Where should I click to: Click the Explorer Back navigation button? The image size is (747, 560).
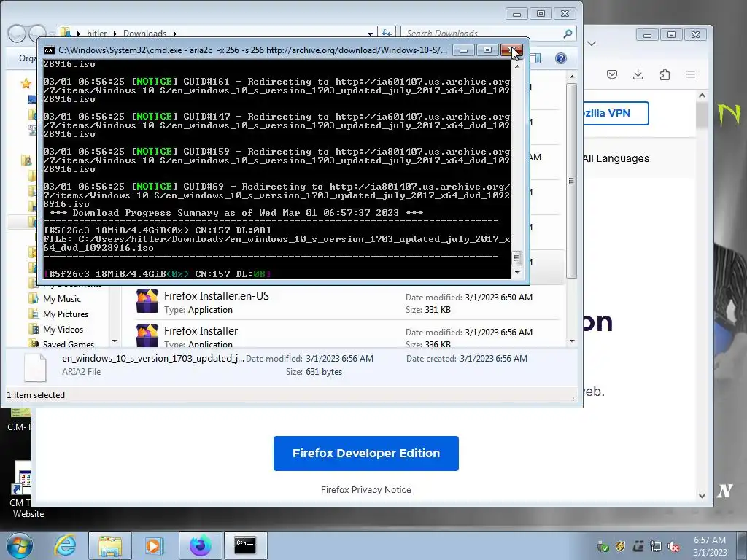[x=17, y=33]
